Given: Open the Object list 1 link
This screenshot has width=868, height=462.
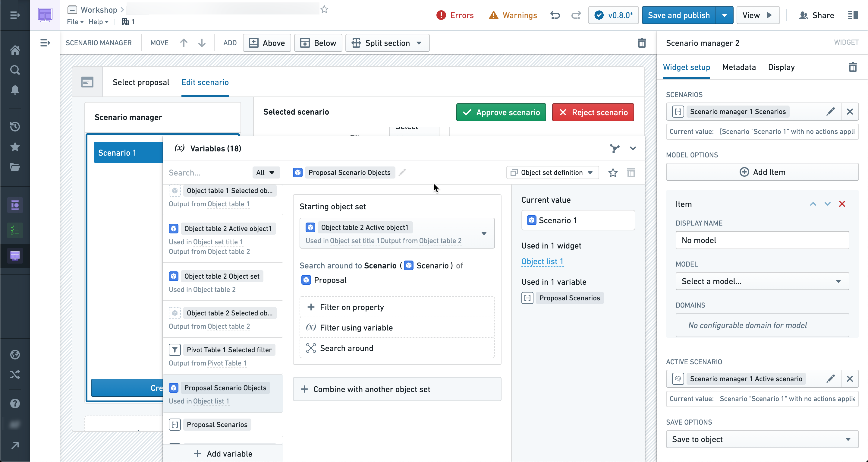Looking at the screenshot, I should (x=542, y=261).
